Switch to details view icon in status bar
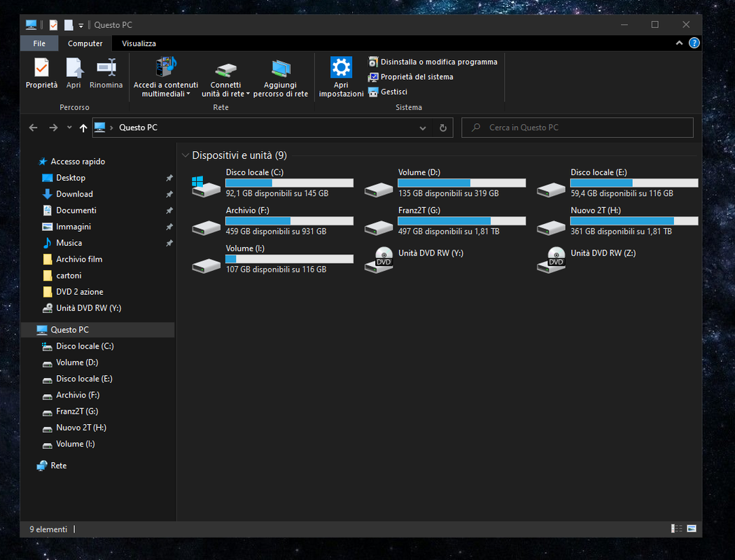The height and width of the screenshot is (560, 735). (x=676, y=528)
